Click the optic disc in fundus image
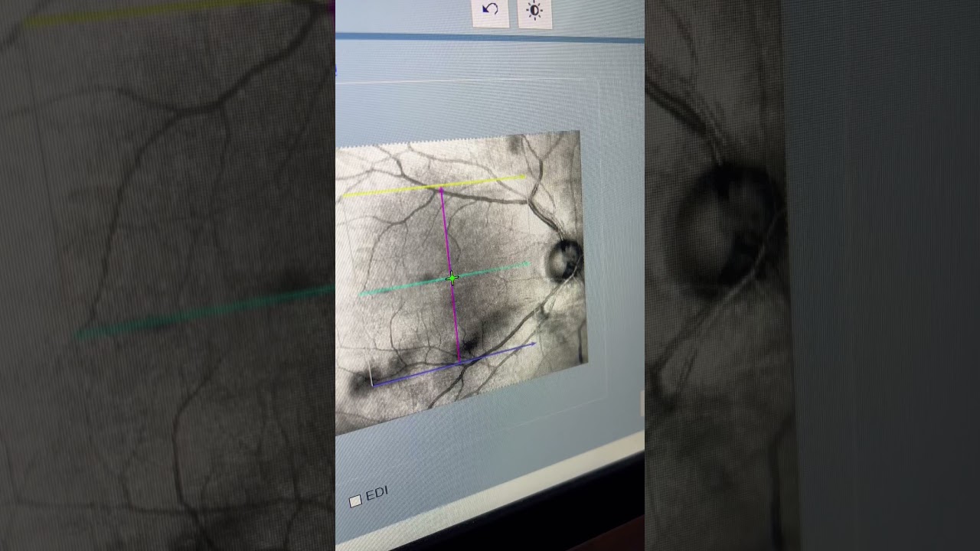Viewport: 980px width, 551px height. click(x=565, y=260)
